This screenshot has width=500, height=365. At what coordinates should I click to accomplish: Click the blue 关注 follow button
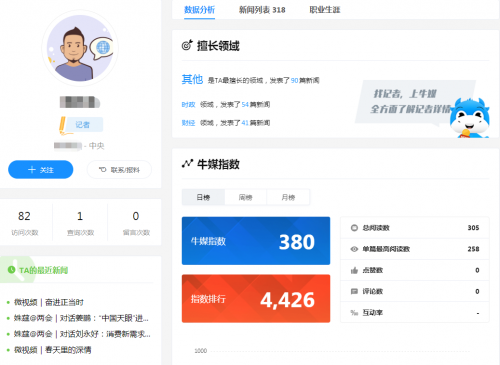(41, 170)
